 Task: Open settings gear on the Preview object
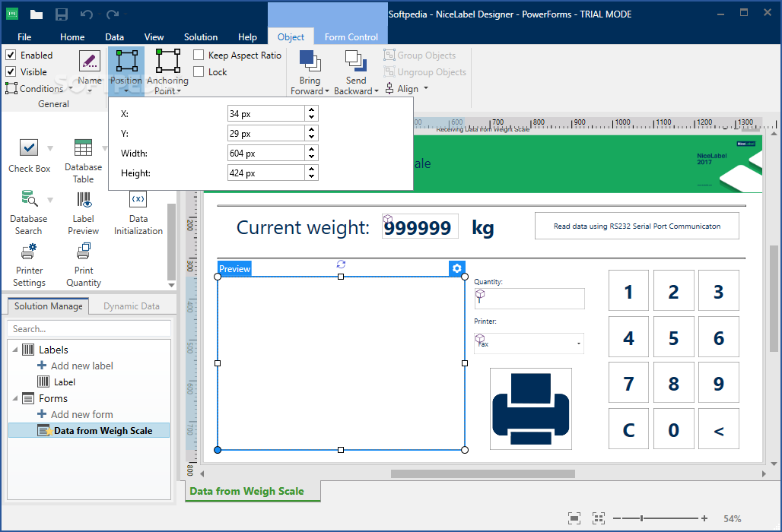tap(457, 268)
